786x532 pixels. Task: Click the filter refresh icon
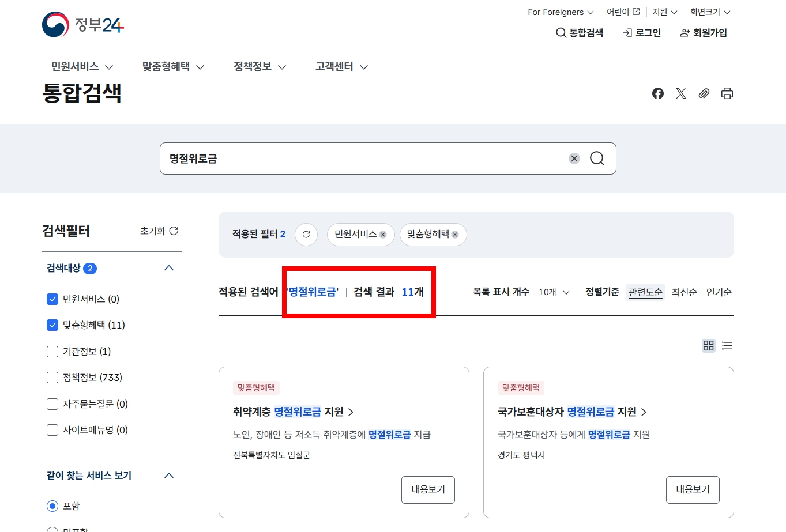point(306,234)
